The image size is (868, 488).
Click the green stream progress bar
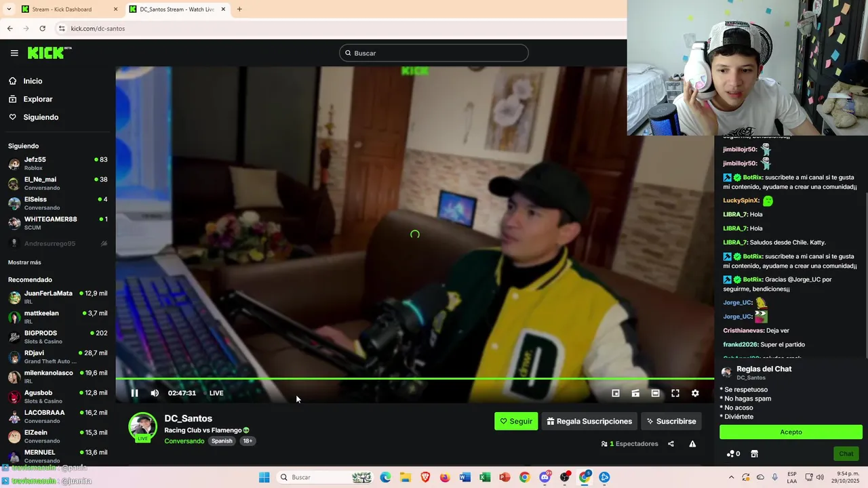pos(415,379)
